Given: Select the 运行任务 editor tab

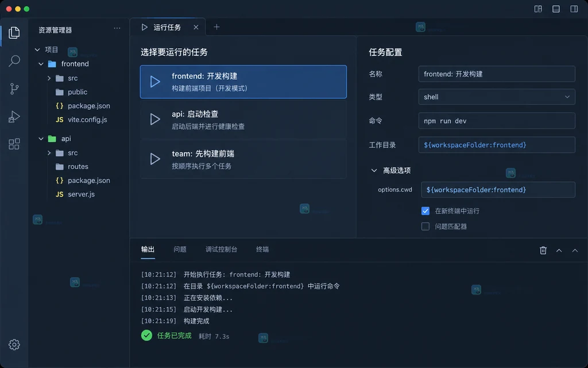Looking at the screenshot, I should point(168,27).
